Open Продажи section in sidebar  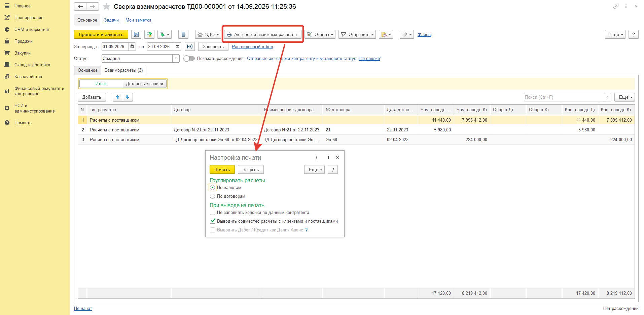point(24,41)
